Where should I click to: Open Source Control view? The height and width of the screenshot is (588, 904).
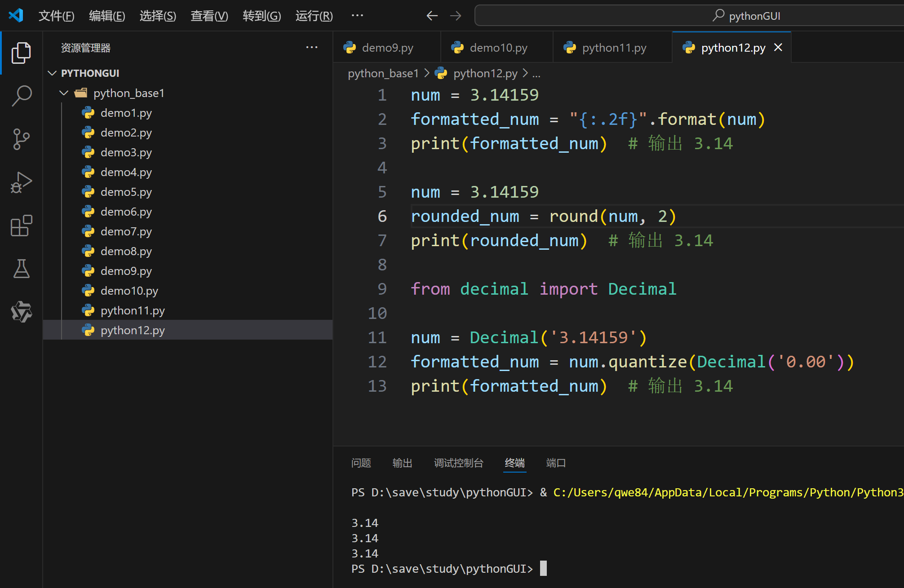click(x=21, y=139)
